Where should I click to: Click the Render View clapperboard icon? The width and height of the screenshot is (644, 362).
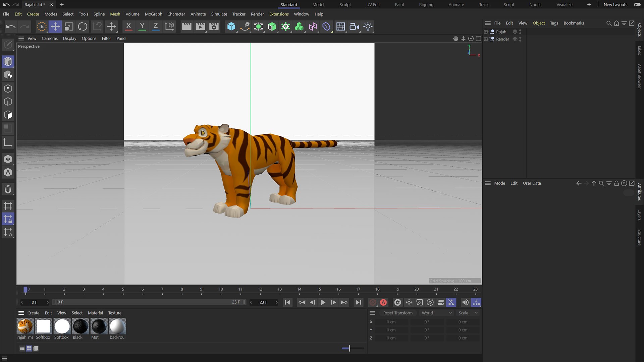(x=186, y=26)
